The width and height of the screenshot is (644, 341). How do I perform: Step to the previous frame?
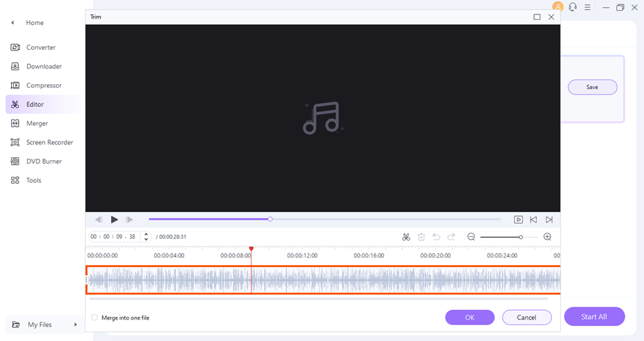tap(99, 220)
